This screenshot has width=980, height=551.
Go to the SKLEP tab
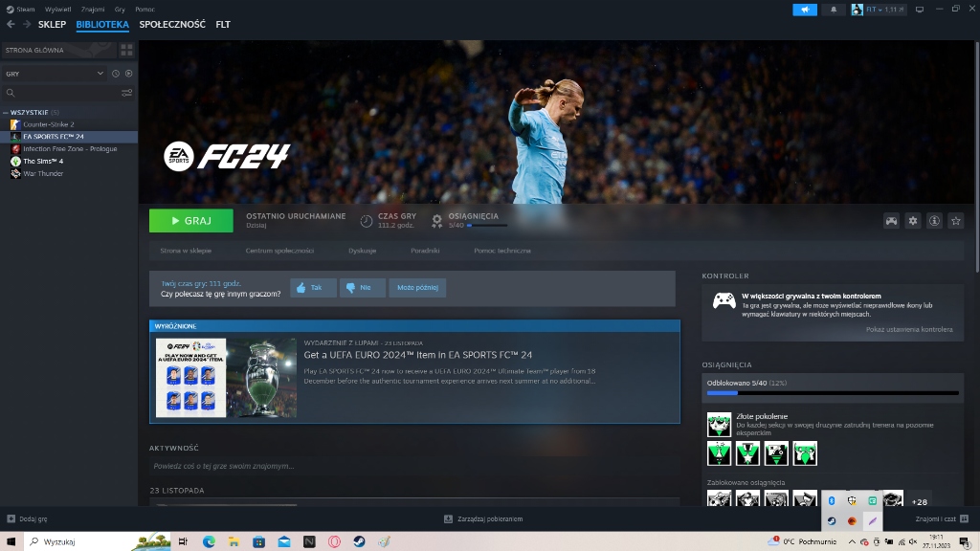pyautogui.click(x=52, y=24)
